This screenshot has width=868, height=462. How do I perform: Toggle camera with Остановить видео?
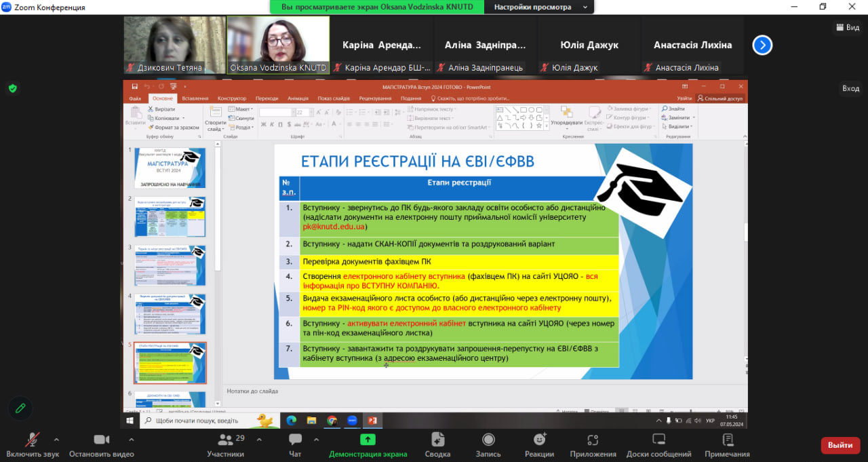(x=102, y=445)
